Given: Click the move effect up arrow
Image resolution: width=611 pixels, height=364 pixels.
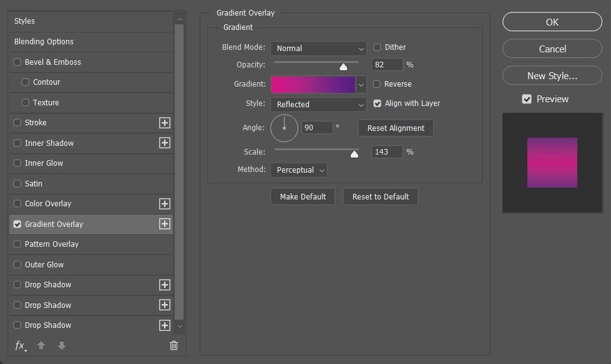Looking at the screenshot, I should 41,345.
